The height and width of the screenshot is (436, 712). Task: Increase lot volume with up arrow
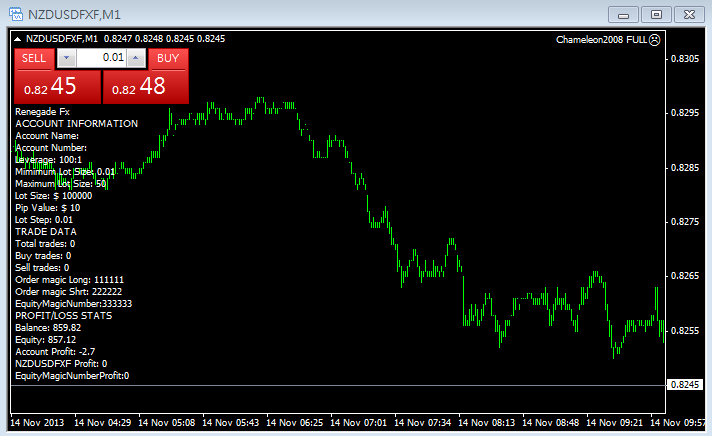click(135, 58)
